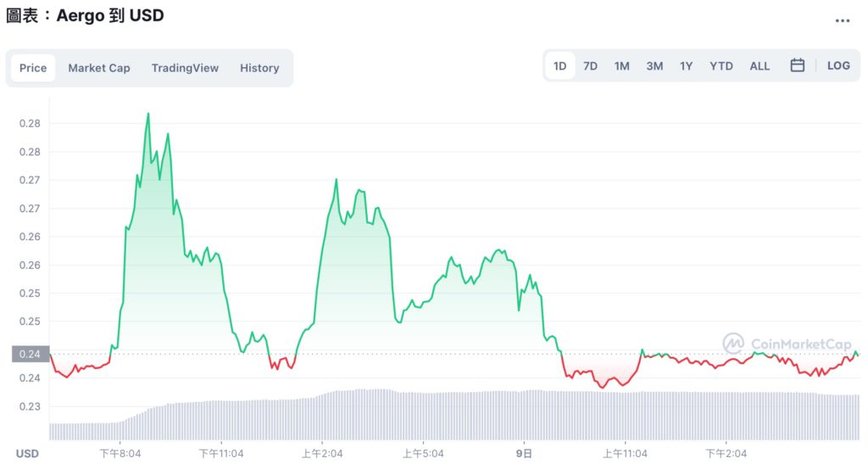Show year-to-date YTD range

point(721,65)
